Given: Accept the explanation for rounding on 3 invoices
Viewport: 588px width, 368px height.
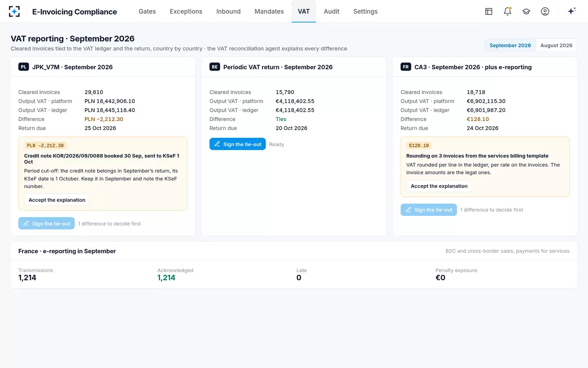Looking at the screenshot, I should (x=439, y=186).
